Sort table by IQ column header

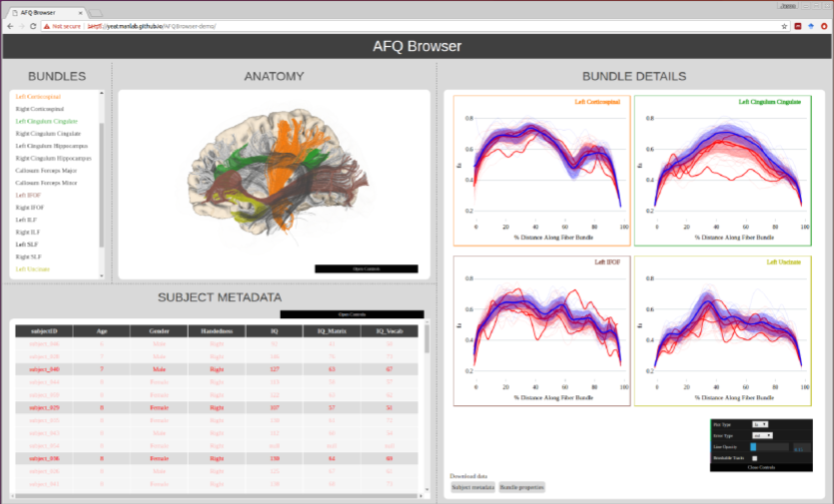[274, 330]
